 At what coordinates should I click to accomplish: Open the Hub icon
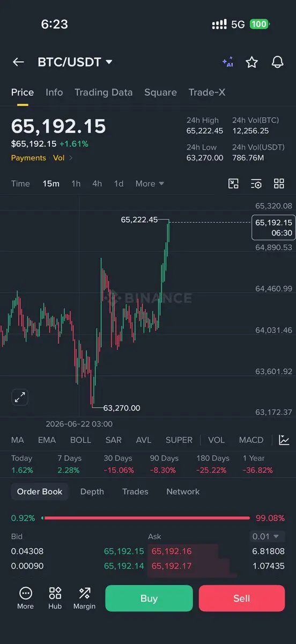coord(55,598)
